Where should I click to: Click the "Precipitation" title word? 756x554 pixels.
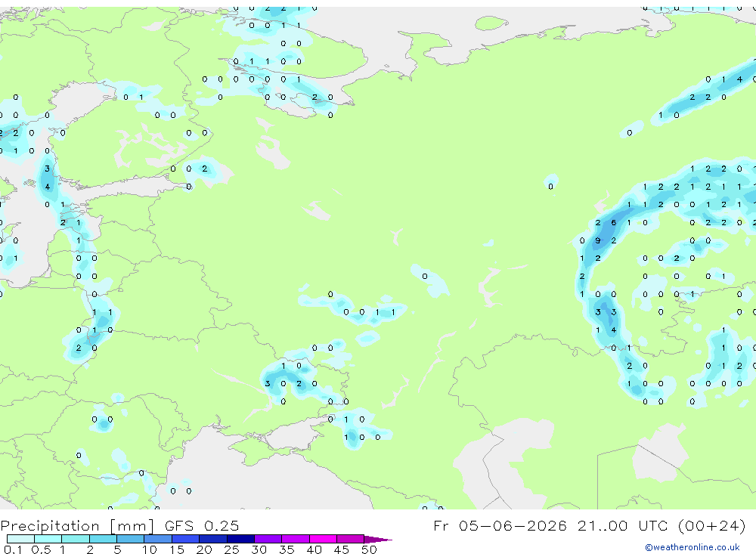pyautogui.click(x=50, y=525)
